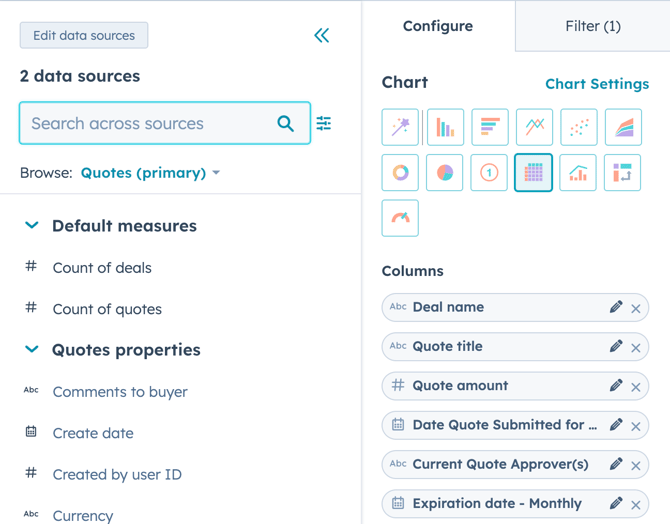This screenshot has width=670, height=524.
Task: Pick the combination bar-line chart type
Action: coord(579,172)
